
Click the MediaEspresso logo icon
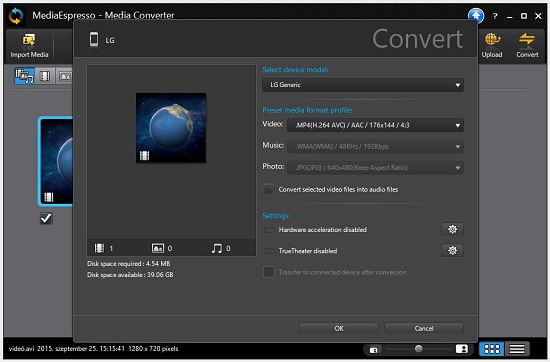[x=16, y=16]
